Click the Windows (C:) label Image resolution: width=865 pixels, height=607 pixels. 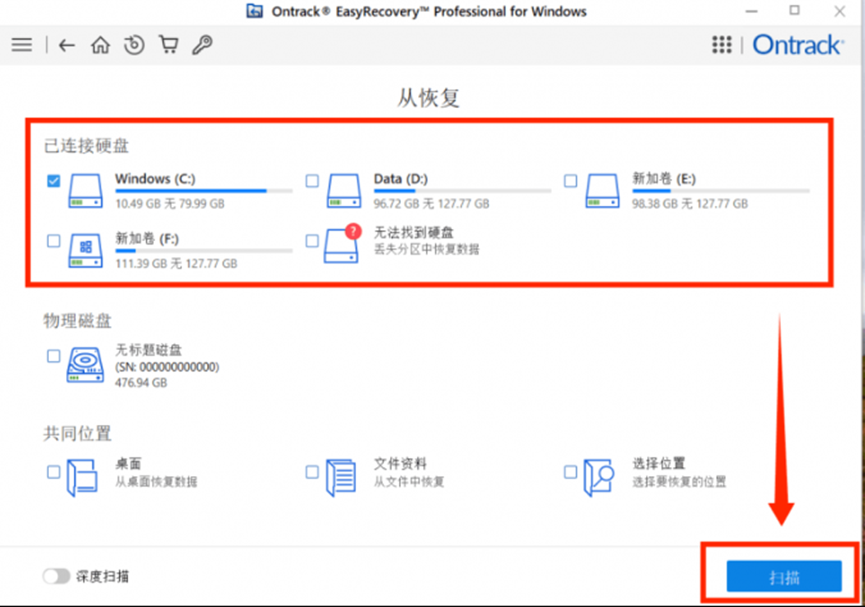coord(155,179)
